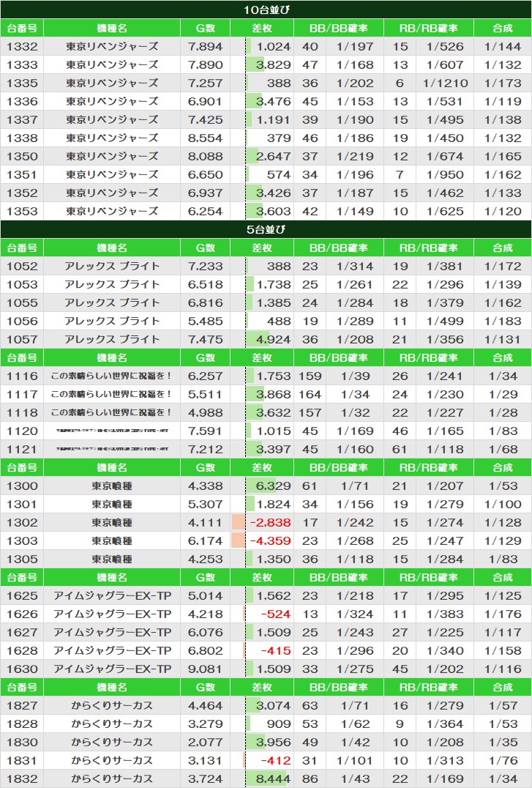Click machine number 1056
The width and height of the screenshot is (532, 788).
click(22, 321)
